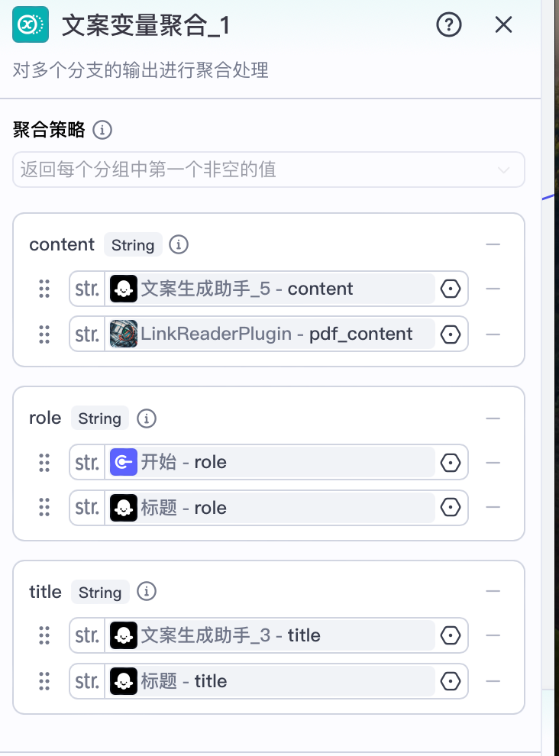Click hexagon variable picker for 标题 - title
The image size is (559, 756).
click(x=451, y=681)
